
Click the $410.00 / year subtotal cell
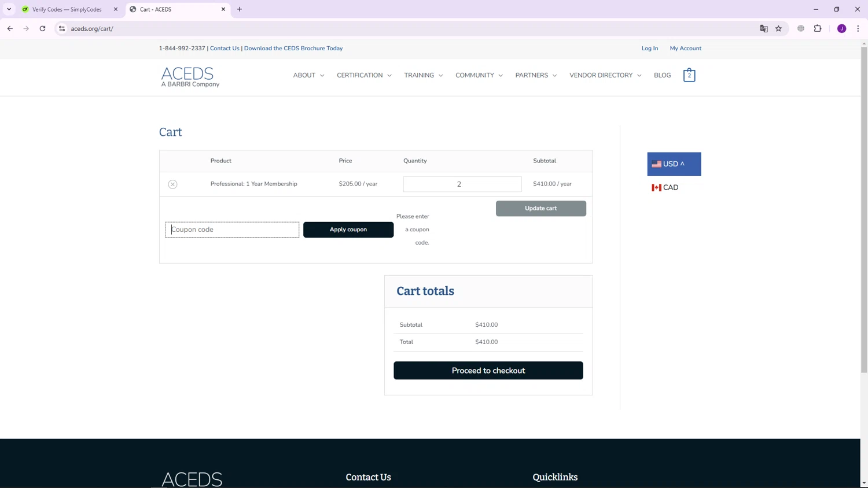(x=553, y=184)
